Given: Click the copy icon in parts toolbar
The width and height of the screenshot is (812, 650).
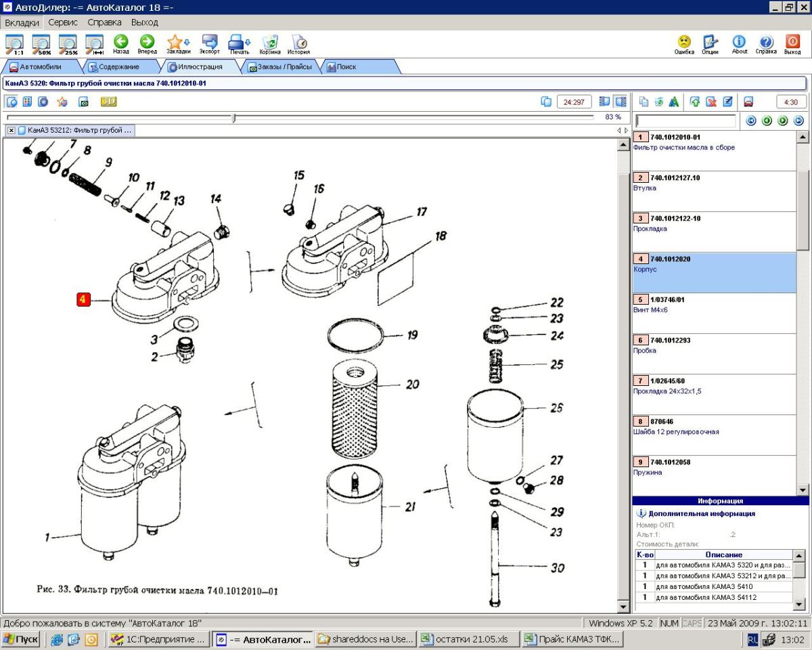Looking at the screenshot, I should [644, 102].
